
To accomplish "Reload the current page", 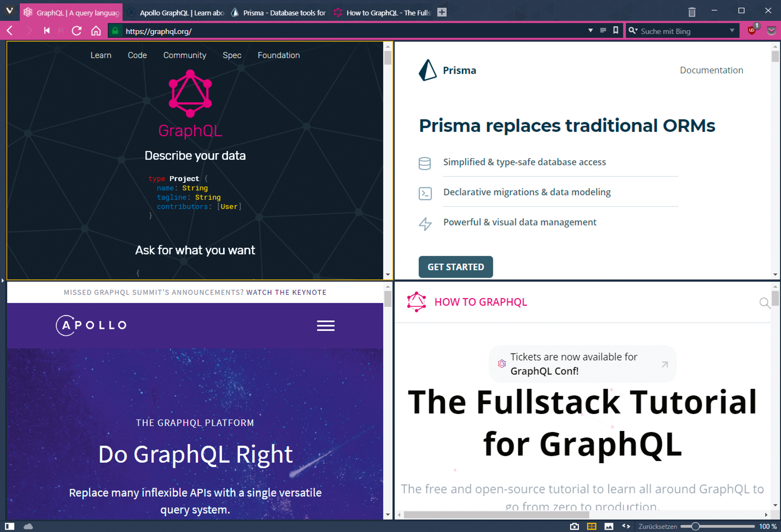I will pyautogui.click(x=76, y=31).
